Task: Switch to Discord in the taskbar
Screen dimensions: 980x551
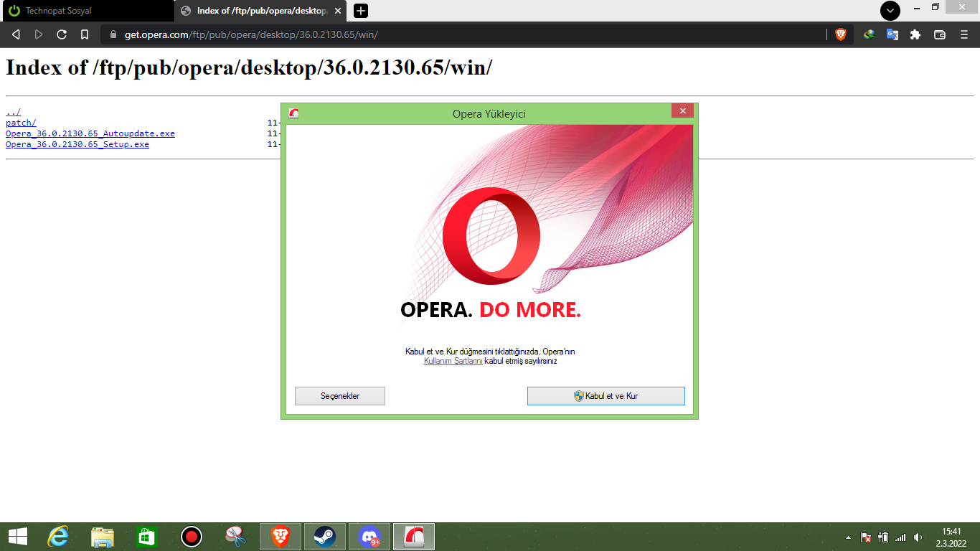Action: [x=369, y=537]
